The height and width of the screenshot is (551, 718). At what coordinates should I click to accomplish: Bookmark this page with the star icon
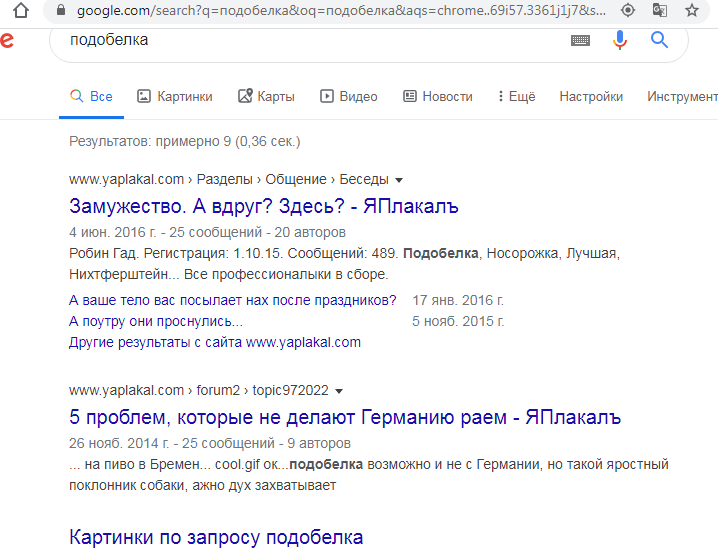tap(691, 10)
